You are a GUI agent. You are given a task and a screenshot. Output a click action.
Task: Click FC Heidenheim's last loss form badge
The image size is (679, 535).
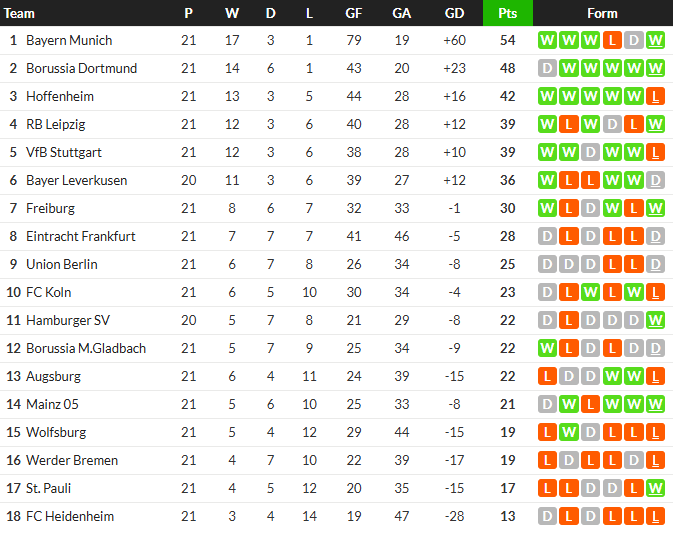point(655,516)
